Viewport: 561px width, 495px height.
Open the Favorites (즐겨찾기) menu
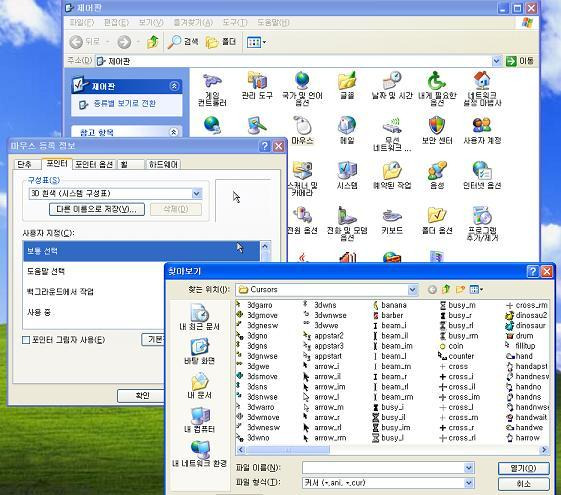[x=193, y=23]
